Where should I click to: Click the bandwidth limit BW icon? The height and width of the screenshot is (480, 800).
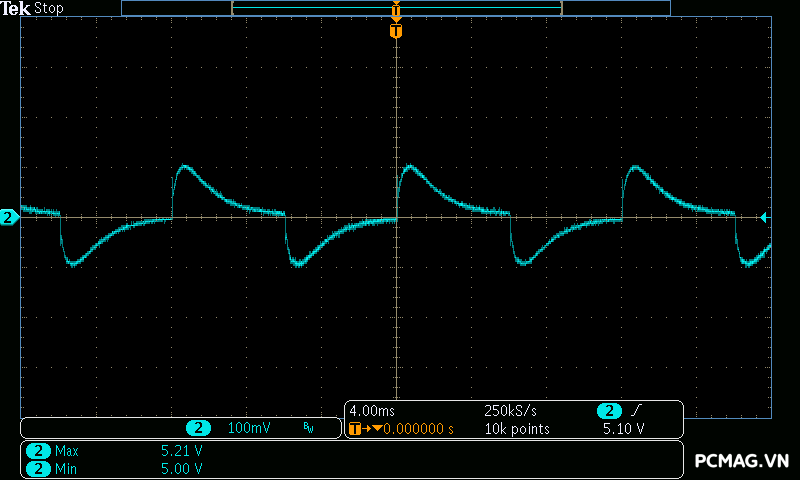pyautogui.click(x=308, y=428)
